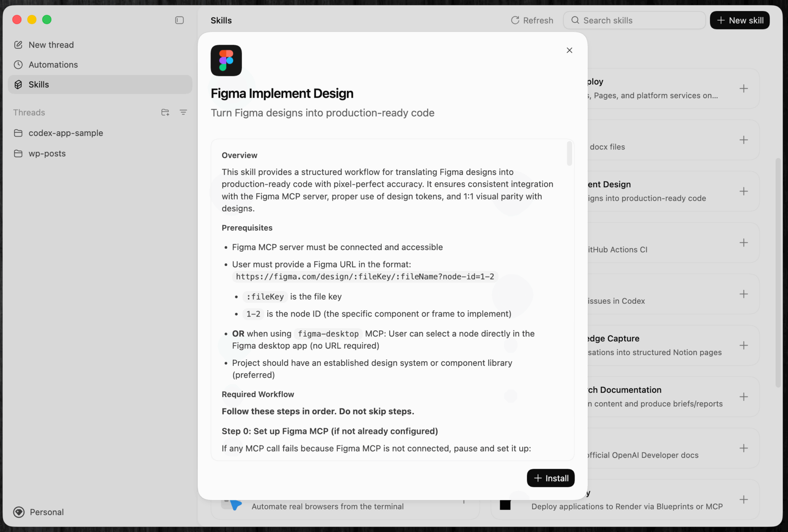Select Skills in the sidebar
The height and width of the screenshot is (532, 788).
[x=39, y=85]
